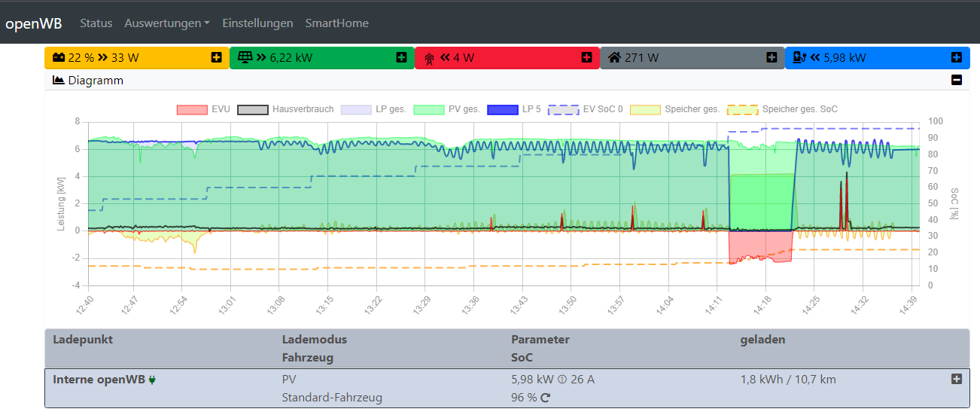Expand the Interne openWB charge point row
Viewport: 980px width, 418px height.
tap(957, 380)
